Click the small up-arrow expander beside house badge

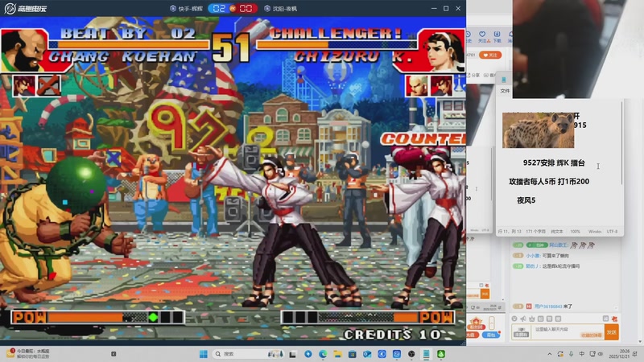click(491, 323)
